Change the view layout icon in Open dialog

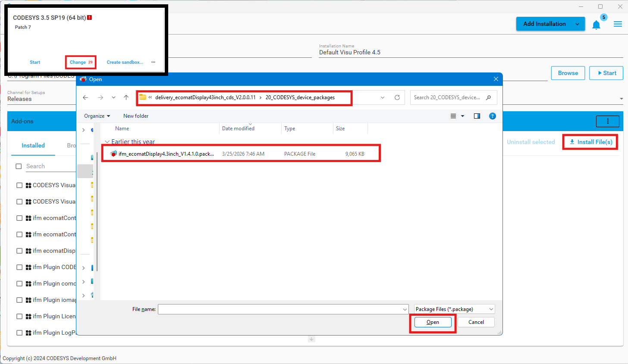tap(453, 116)
